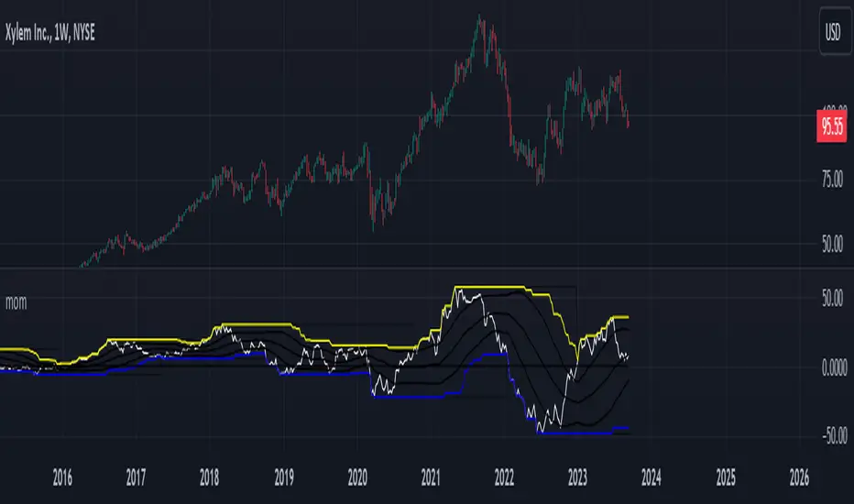Click the 2016 time axis label
854x504 pixels.
(x=62, y=477)
